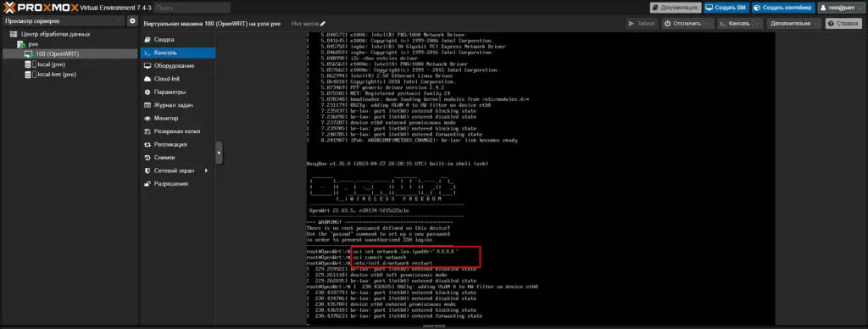Click the Репликация arrows icon

tap(147, 144)
